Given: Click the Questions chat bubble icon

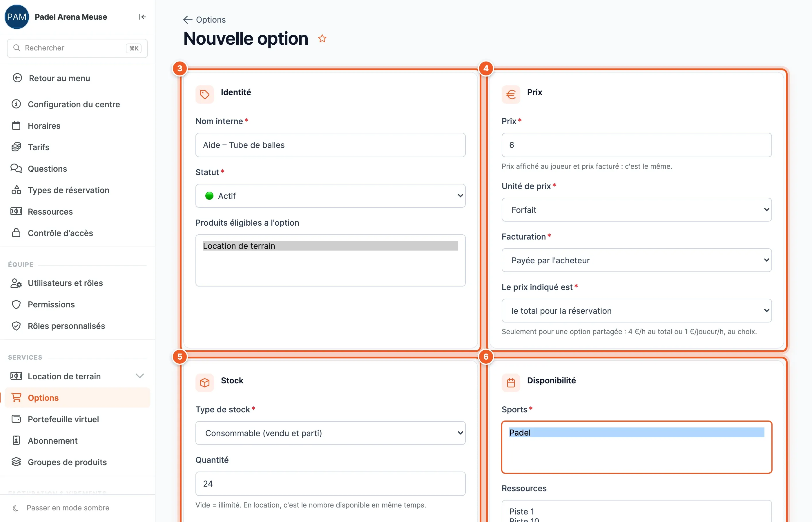Looking at the screenshot, I should 16,168.
